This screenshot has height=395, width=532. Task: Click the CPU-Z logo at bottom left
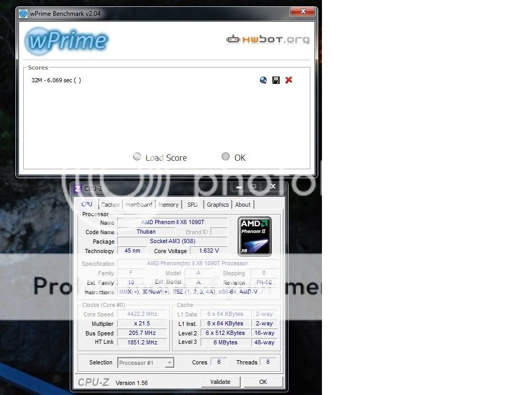[93, 382]
